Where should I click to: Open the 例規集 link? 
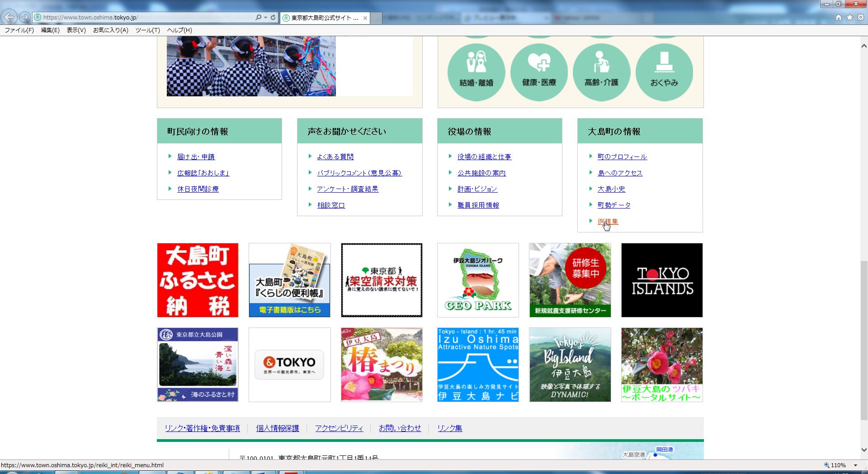coord(608,222)
